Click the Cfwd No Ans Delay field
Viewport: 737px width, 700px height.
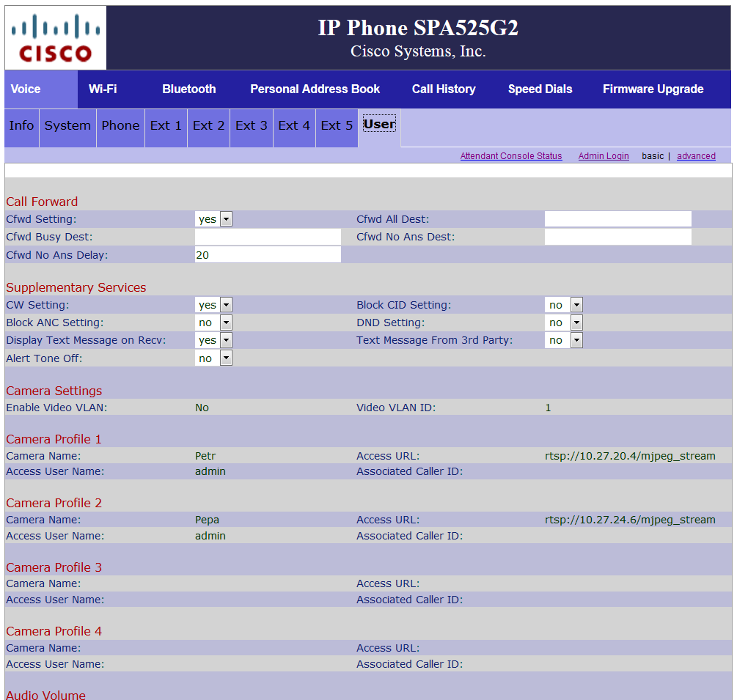(x=268, y=255)
